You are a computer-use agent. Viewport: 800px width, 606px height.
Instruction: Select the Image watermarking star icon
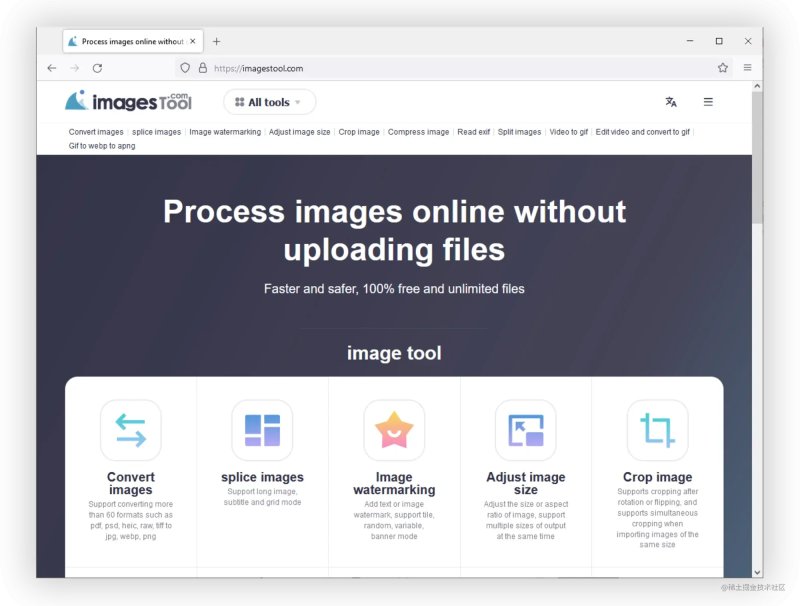(394, 430)
